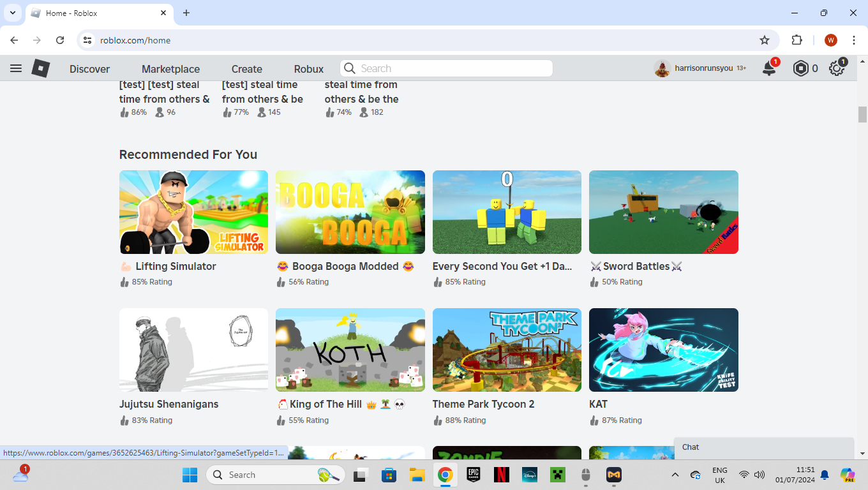Screen dimensions: 868x490
Task: Expand the Chrome tab search dropdown
Action: [12, 13]
